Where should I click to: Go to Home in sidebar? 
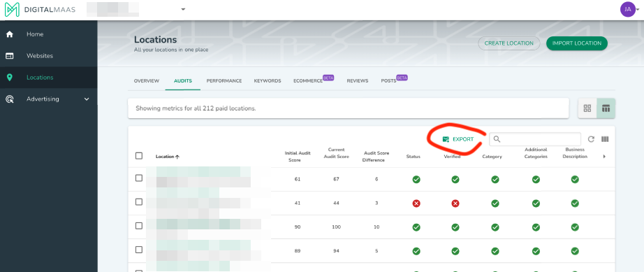(35, 34)
